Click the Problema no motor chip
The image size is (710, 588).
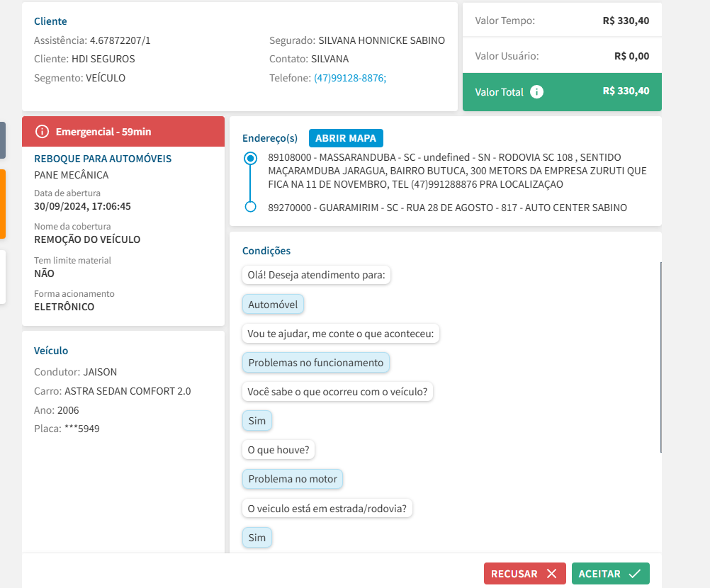tap(293, 479)
